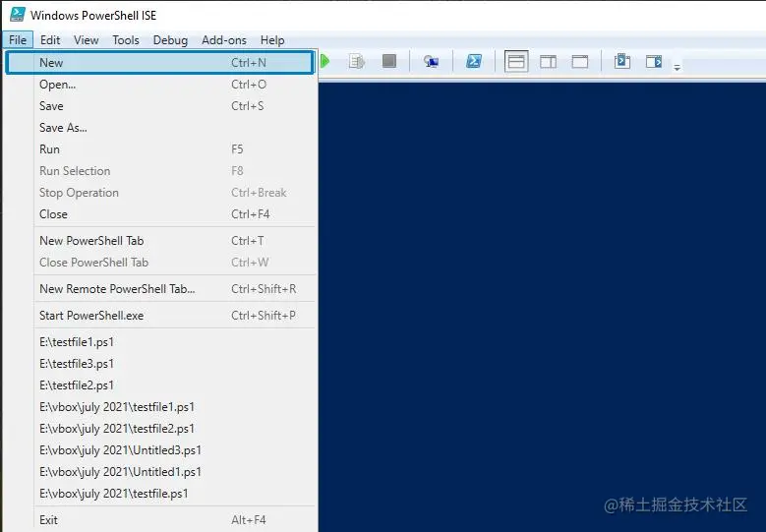The width and height of the screenshot is (766, 532).
Task: Close the File menu via File header
Action: 18,40
